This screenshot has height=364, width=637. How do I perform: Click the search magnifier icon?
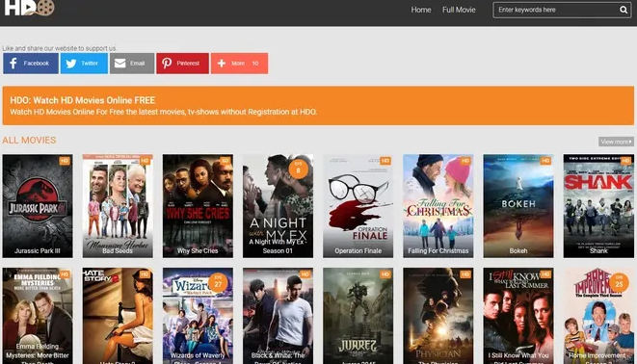[x=624, y=10]
